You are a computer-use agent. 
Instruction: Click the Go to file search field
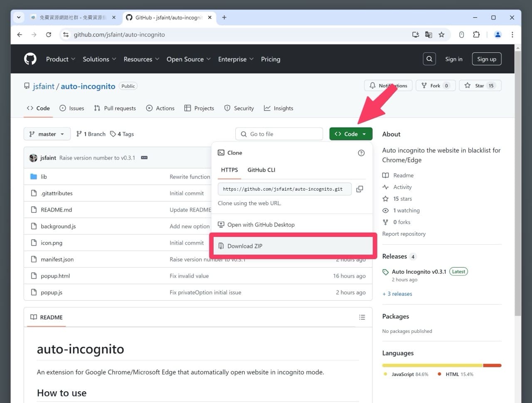pyautogui.click(x=279, y=134)
